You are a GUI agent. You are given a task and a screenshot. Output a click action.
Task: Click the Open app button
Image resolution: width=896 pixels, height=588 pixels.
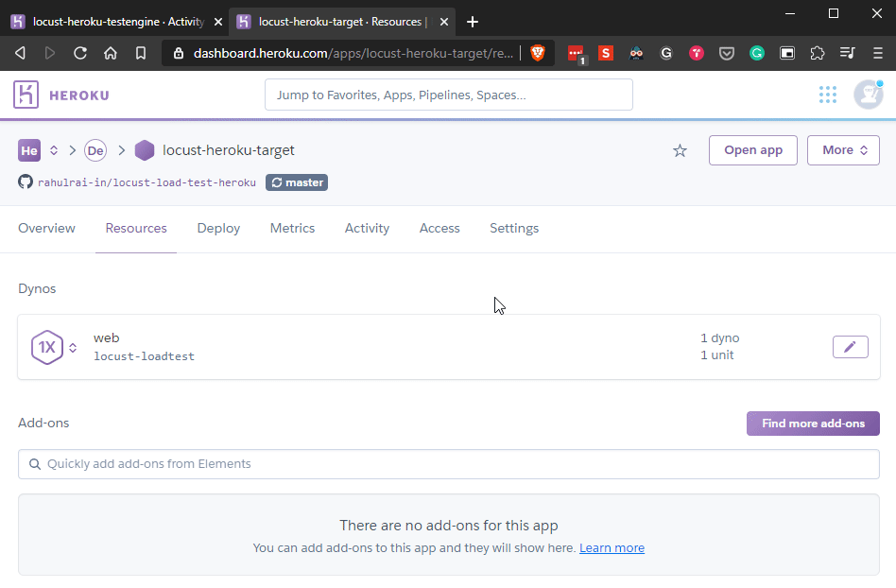point(753,150)
